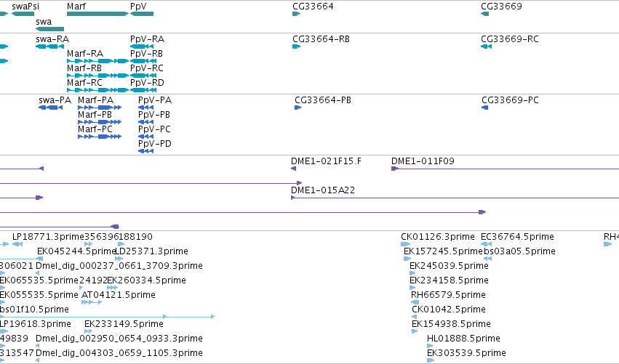The width and height of the screenshot is (619, 364).
Task: Click EST LD25371.3prime
Action: 151,251
